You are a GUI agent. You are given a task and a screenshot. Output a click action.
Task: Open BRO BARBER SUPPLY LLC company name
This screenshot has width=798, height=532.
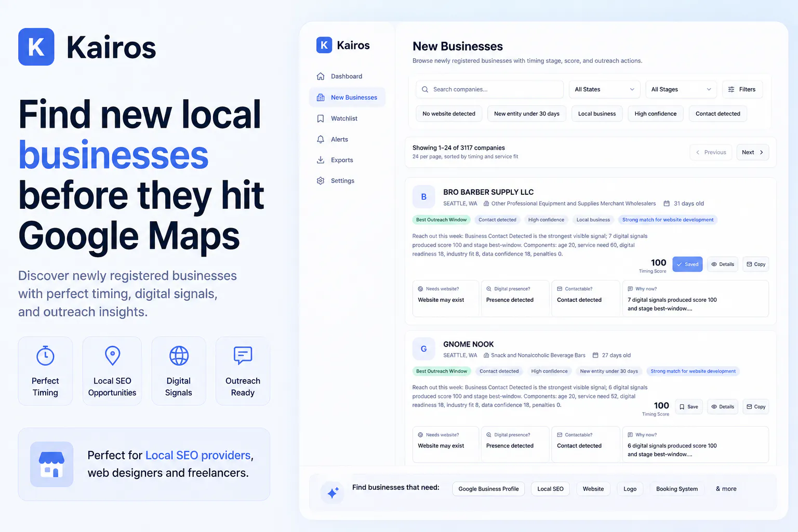click(x=488, y=192)
